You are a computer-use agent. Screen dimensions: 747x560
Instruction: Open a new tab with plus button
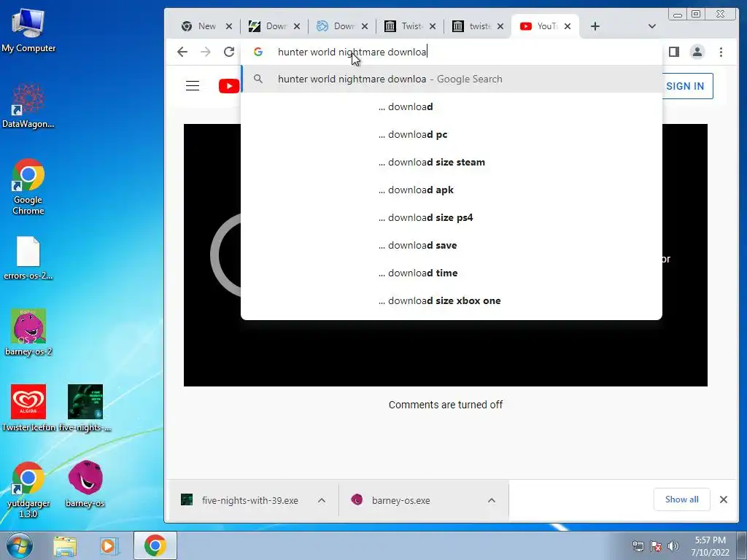(x=595, y=26)
